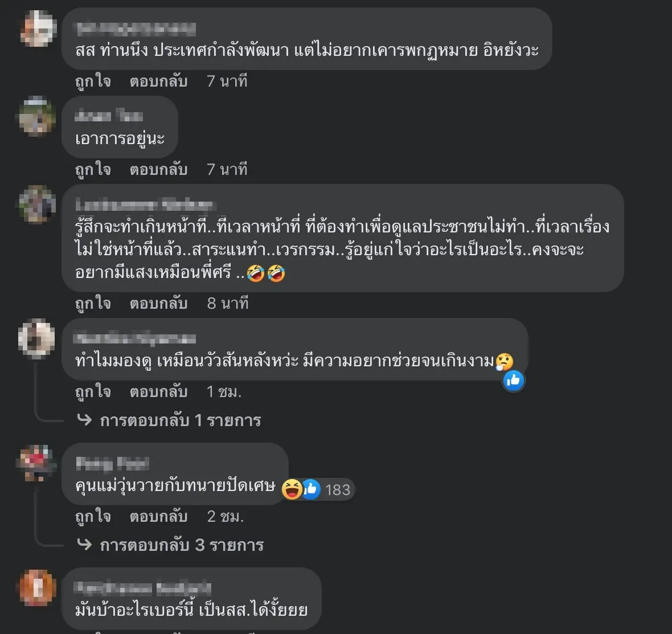Open the first commenter's profile picture at the top
672x634 pixels.
click(x=38, y=28)
